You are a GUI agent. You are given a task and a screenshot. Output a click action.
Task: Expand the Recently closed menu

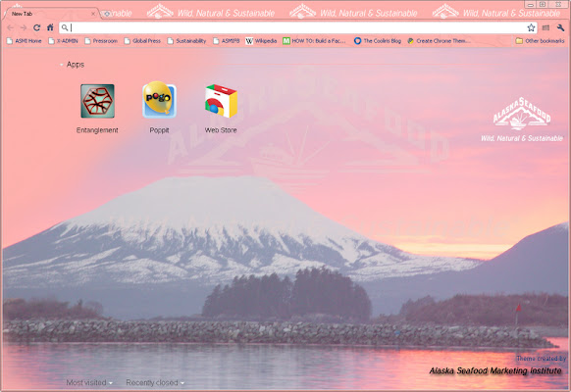click(155, 382)
